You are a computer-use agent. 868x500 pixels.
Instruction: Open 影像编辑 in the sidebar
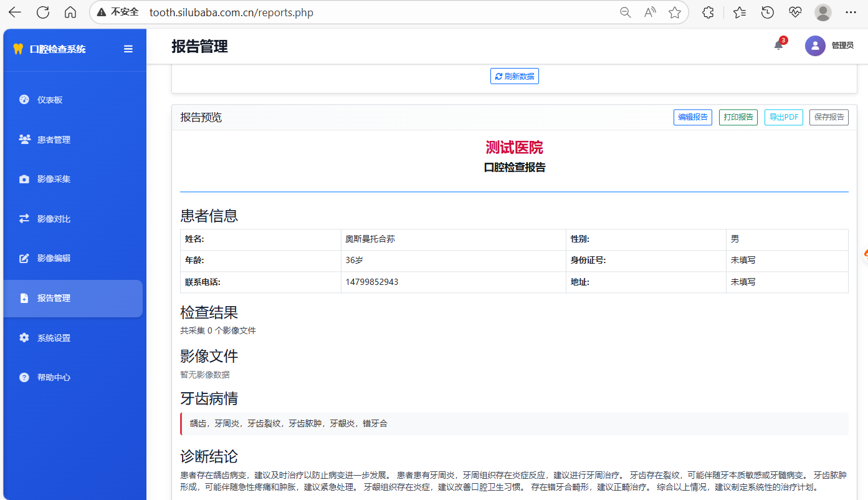tap(54, 258)
